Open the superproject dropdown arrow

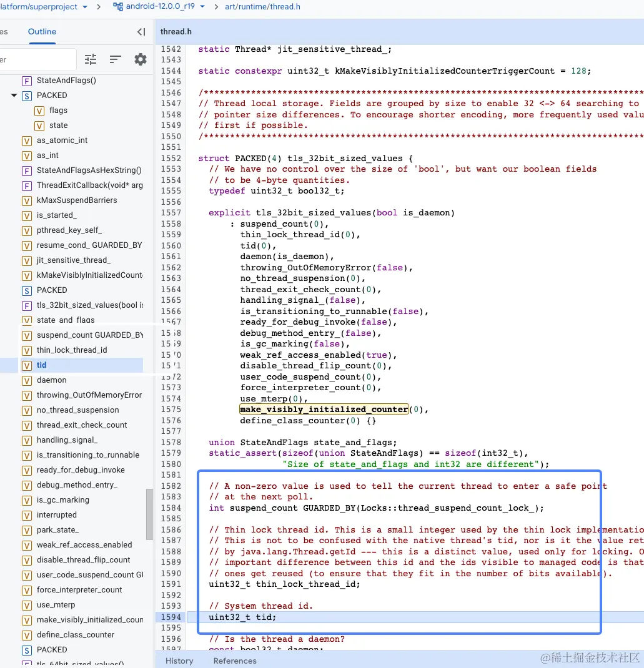tap(85, 7)
